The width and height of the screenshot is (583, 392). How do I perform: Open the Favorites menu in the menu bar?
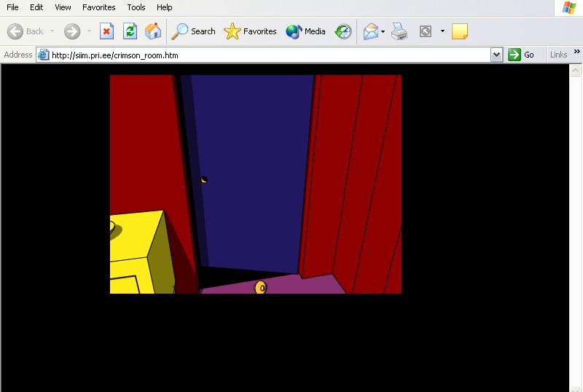[99, 7]
